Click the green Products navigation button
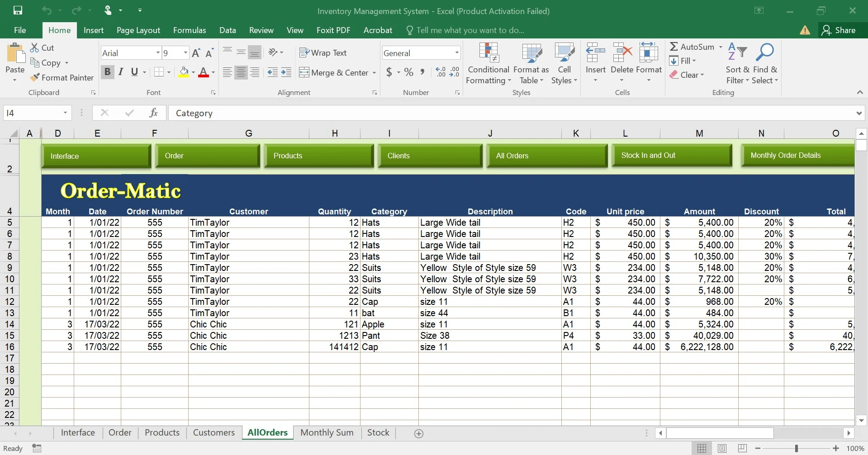868x455 pixels. coord(319,156)
